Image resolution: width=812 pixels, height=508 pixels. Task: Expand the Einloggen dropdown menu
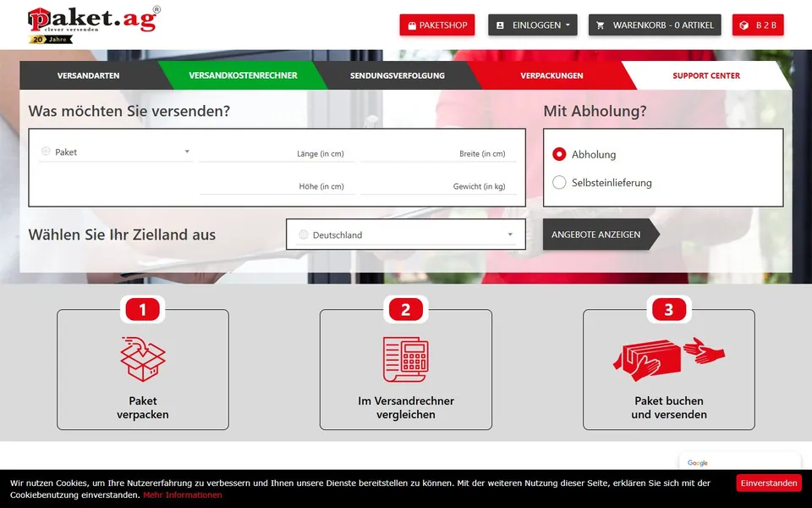533,25
